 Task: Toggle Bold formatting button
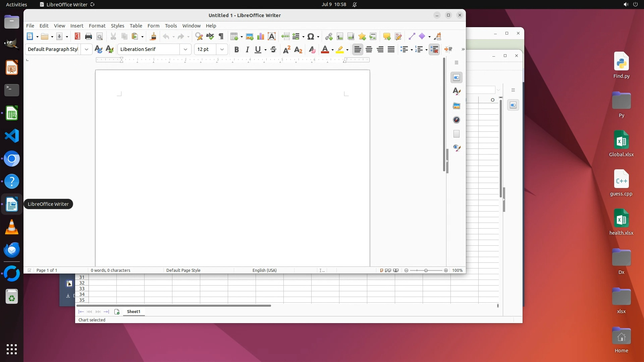[x=236, y=49]
